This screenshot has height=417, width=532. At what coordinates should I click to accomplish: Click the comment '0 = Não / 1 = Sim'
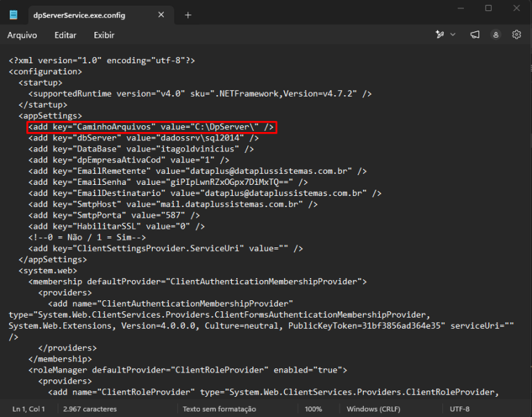tap(88, 238)
